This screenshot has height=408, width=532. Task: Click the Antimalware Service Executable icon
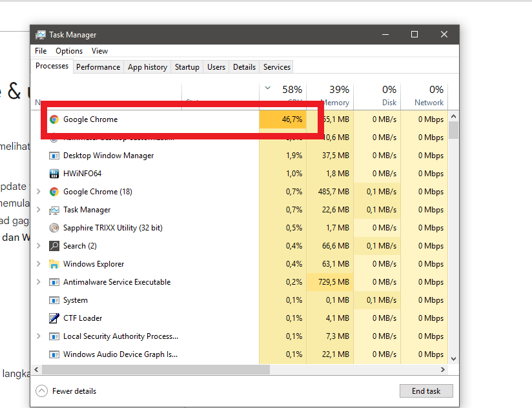55,281
